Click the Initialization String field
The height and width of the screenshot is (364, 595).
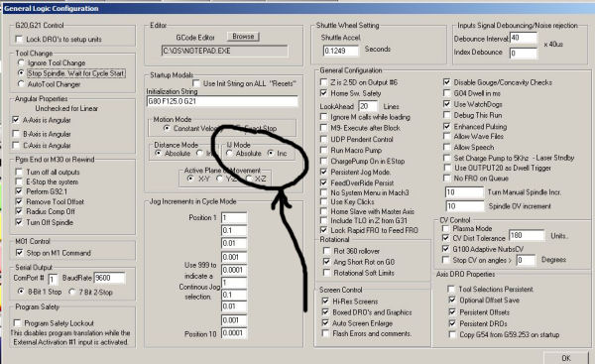pos(222,101)
